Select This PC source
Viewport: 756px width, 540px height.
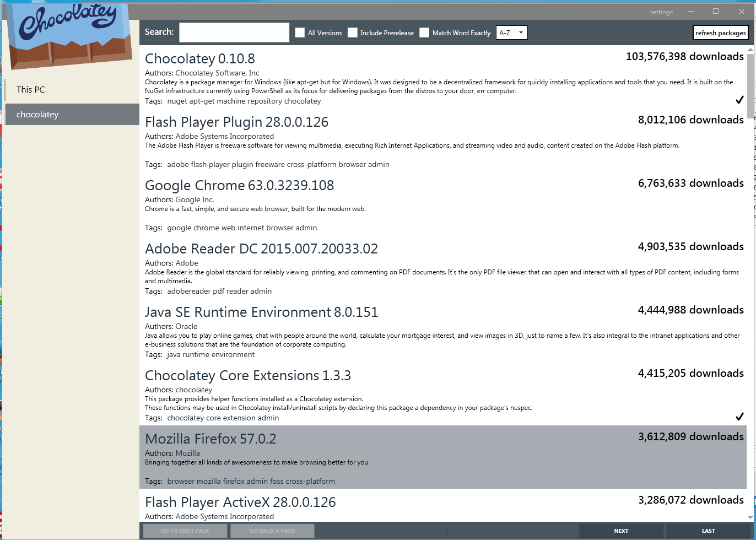tap(72, 89)
